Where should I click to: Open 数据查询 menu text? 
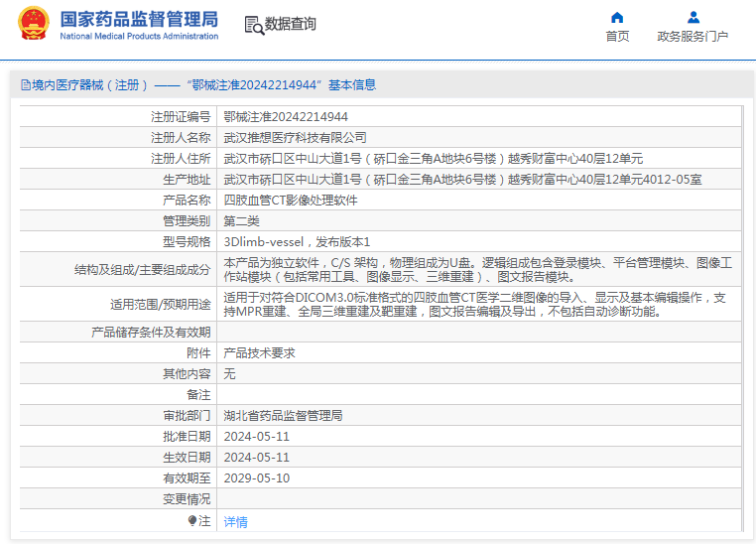pos(291,24)
